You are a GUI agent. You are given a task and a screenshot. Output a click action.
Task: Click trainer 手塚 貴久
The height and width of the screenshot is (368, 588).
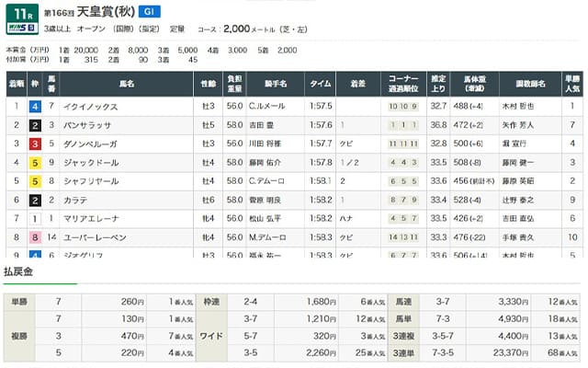coord(518,237)
